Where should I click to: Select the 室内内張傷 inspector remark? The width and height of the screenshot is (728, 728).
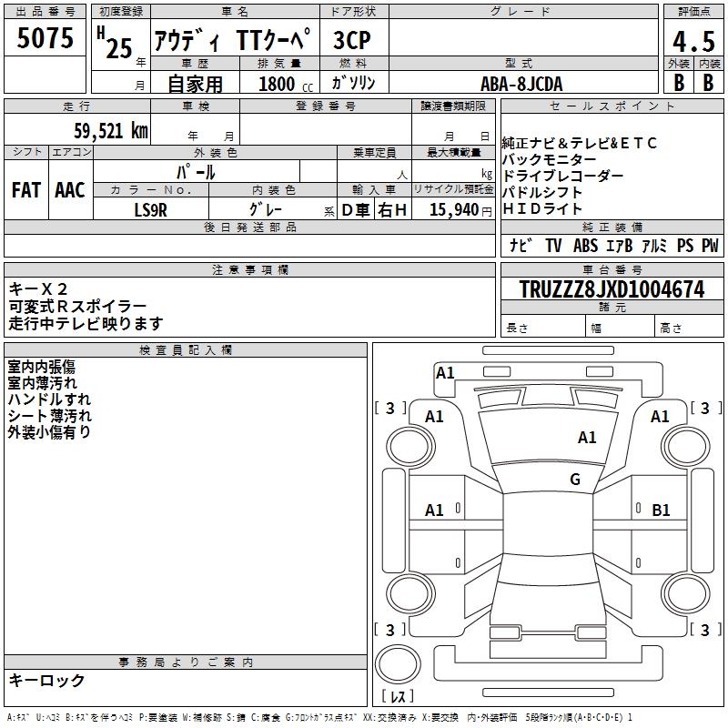[41, 367]
